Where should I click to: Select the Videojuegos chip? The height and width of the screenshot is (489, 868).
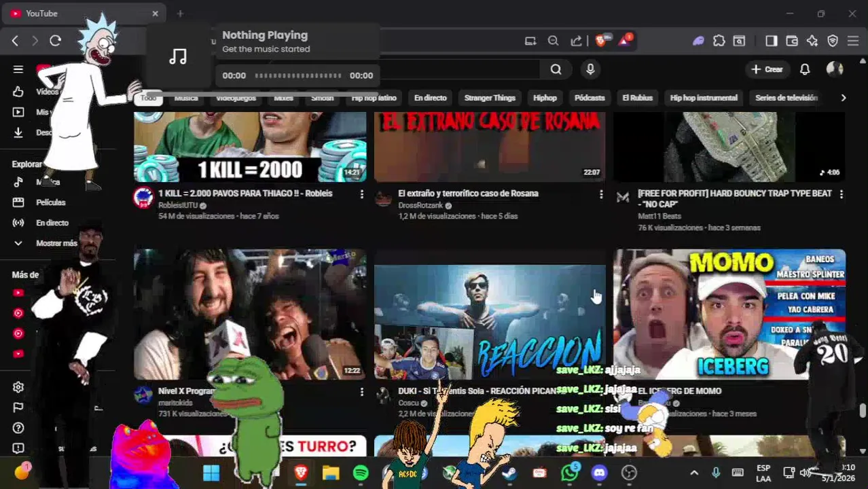point(236,98)
